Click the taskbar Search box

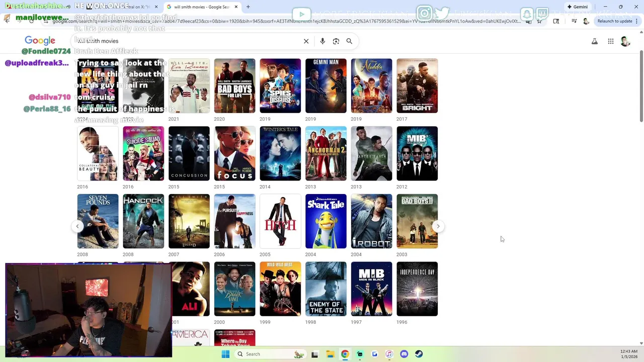tap(271, 354)
